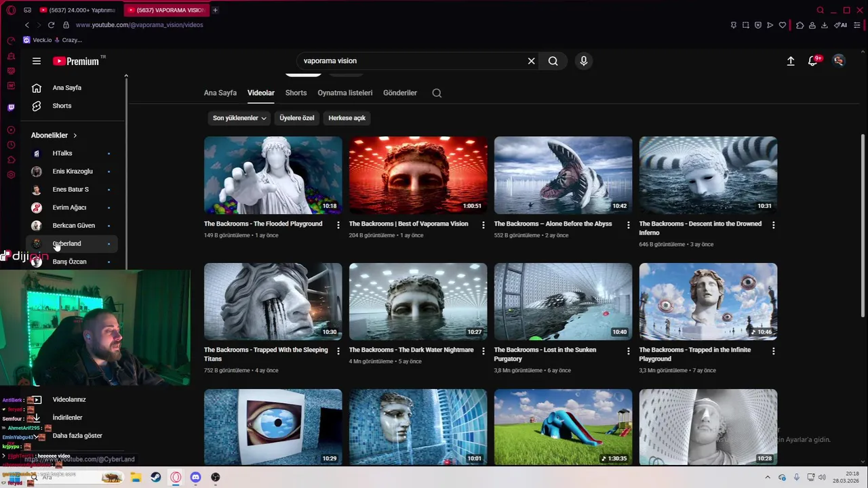The width and height of the screenshot is (868, 488).
Task: Open the Aria AI button
Action: click(x=840, y=25)
